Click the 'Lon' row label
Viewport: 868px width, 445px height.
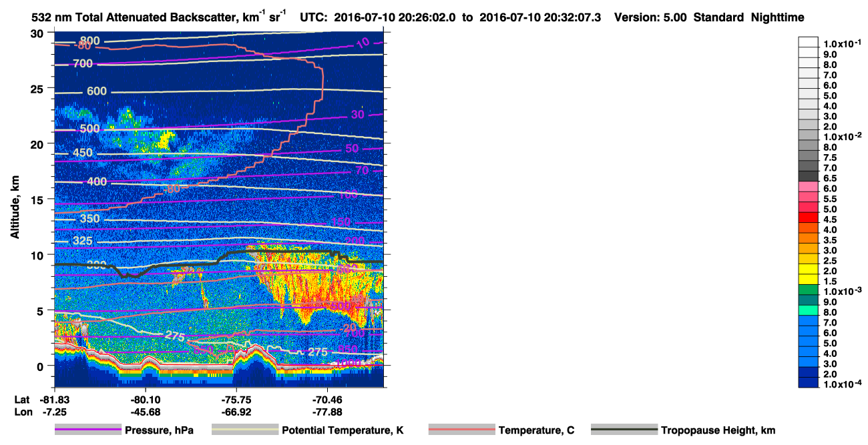(23, 412)
